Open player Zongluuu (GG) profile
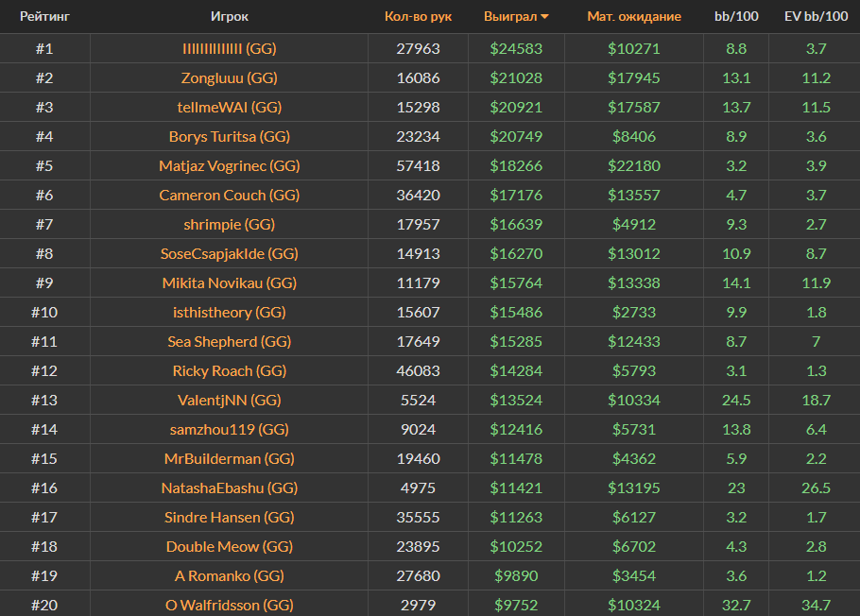The image size is (860, 616). [230, 78]
